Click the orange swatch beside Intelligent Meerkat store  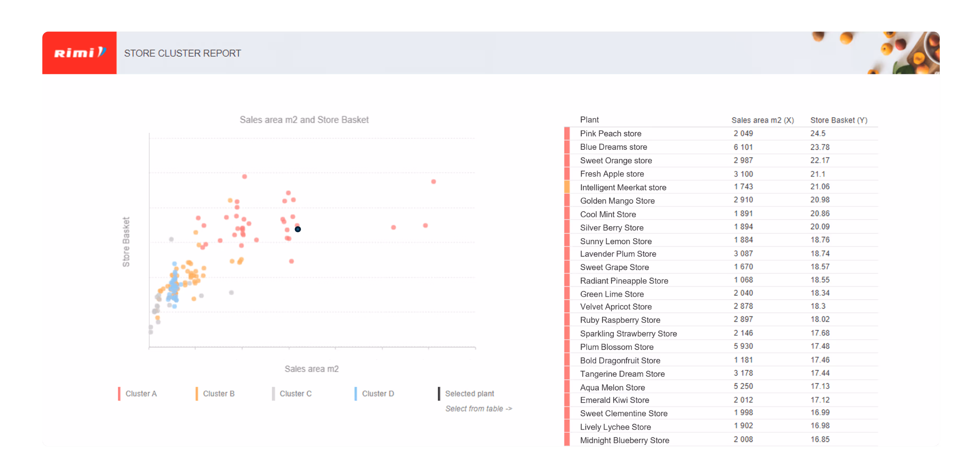click(x=567, y=187)
